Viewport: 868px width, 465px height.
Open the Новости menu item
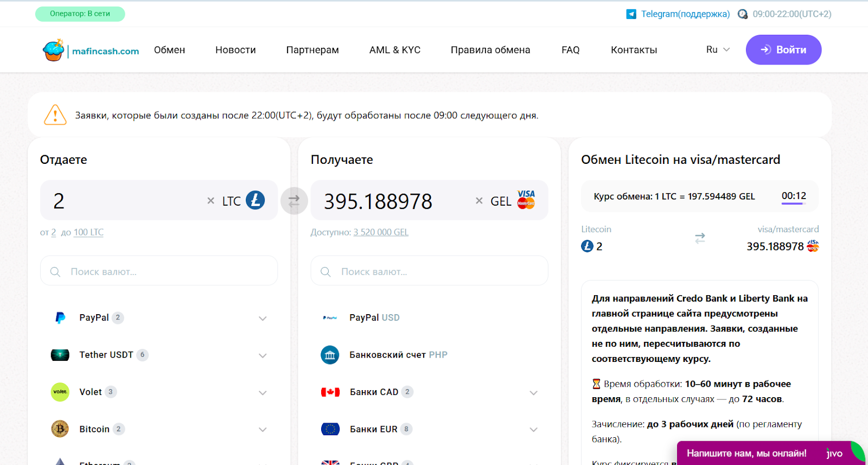click(x=235, y=50)
